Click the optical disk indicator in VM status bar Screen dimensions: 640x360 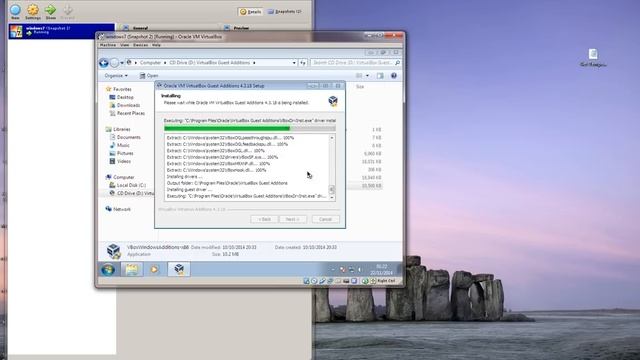click(314, 281)
